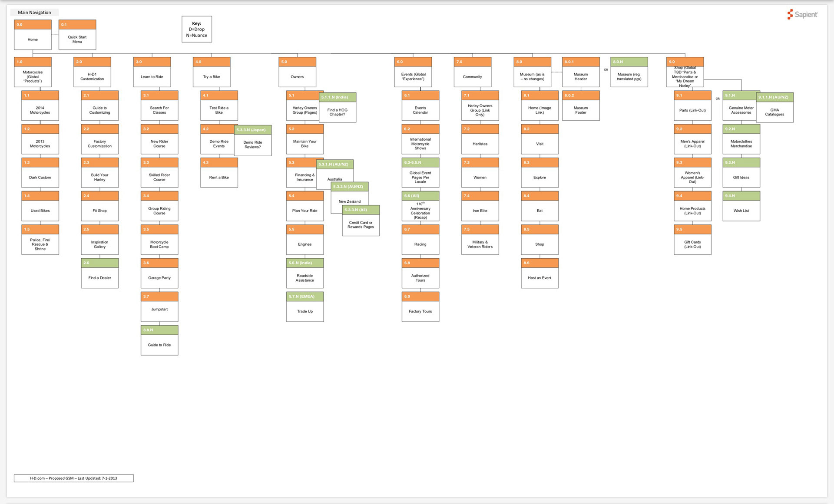The width and height of the screenshot is (834, 504).
Task: Select the Museum (as is – no changes) node
Action: click(533, 72)
